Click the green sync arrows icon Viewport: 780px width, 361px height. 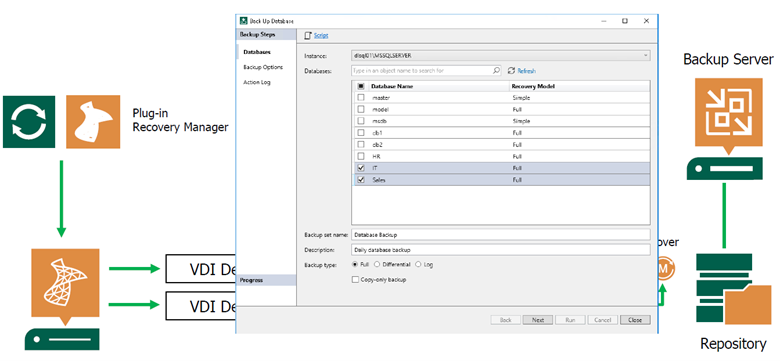coord(29,122)
